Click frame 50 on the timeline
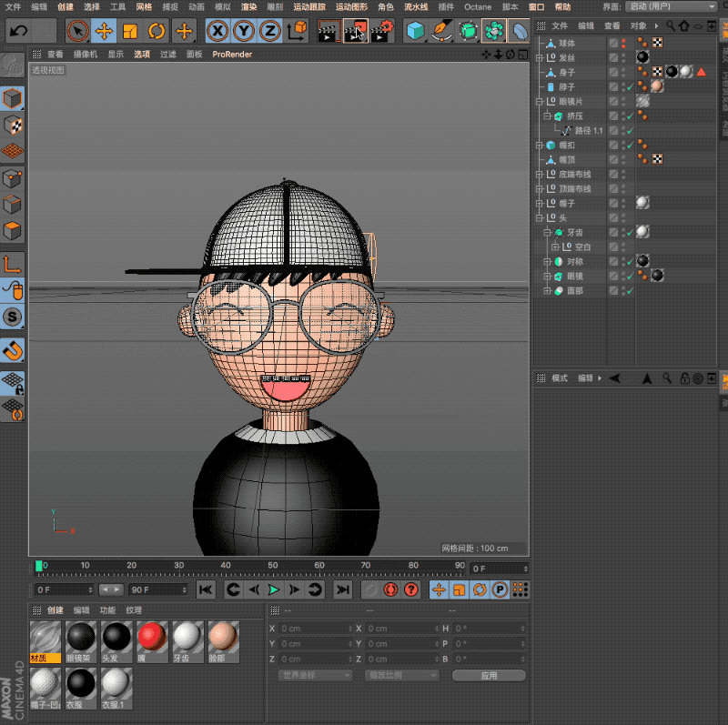Image resolution: width=728 pixels, height=725 pixels. pos(272,566)
